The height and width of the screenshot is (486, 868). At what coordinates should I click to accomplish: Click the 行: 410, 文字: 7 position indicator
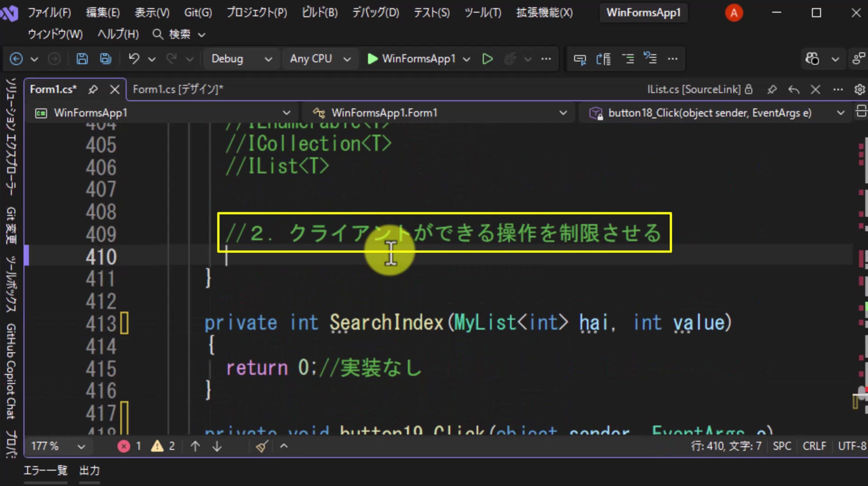(x=726, y=446)
